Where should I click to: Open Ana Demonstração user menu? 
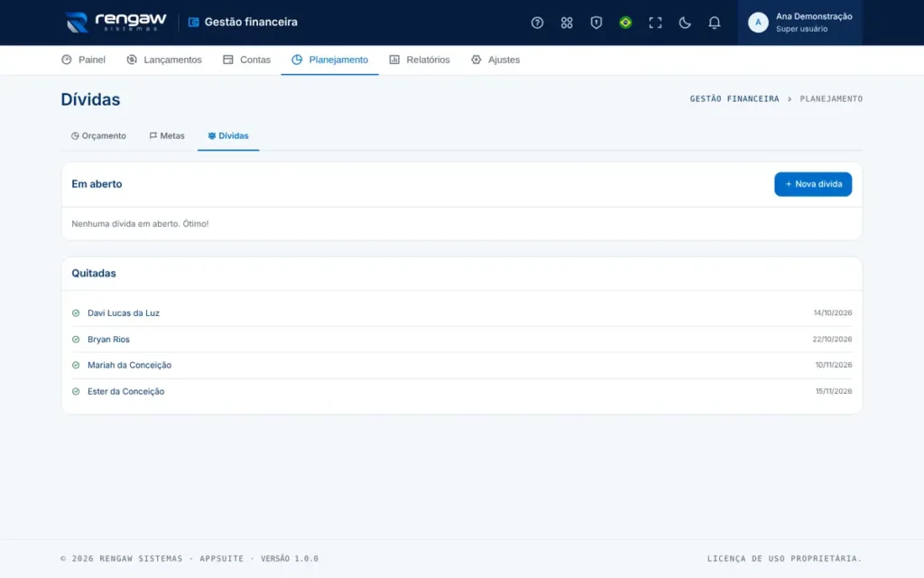(799, 23)
